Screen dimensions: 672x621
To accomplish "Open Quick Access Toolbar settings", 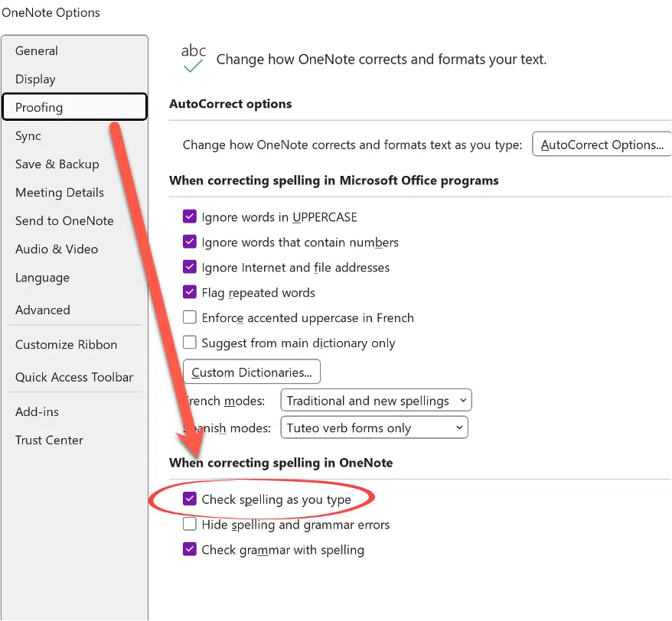I will click(74, 377).
